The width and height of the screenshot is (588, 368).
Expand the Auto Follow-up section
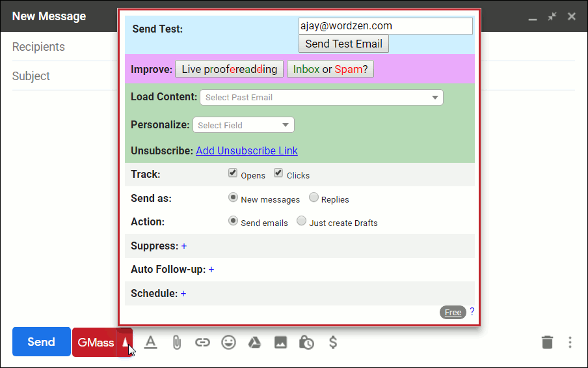211,270
